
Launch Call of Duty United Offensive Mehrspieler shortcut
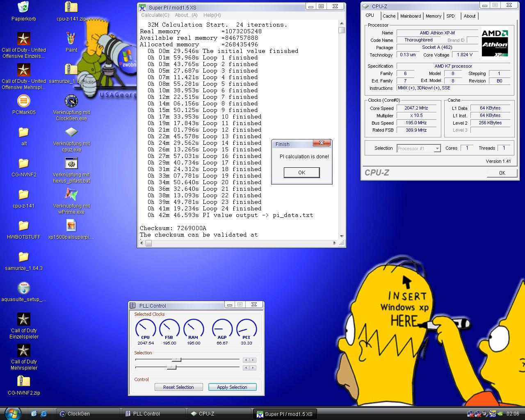coord(23,70)
